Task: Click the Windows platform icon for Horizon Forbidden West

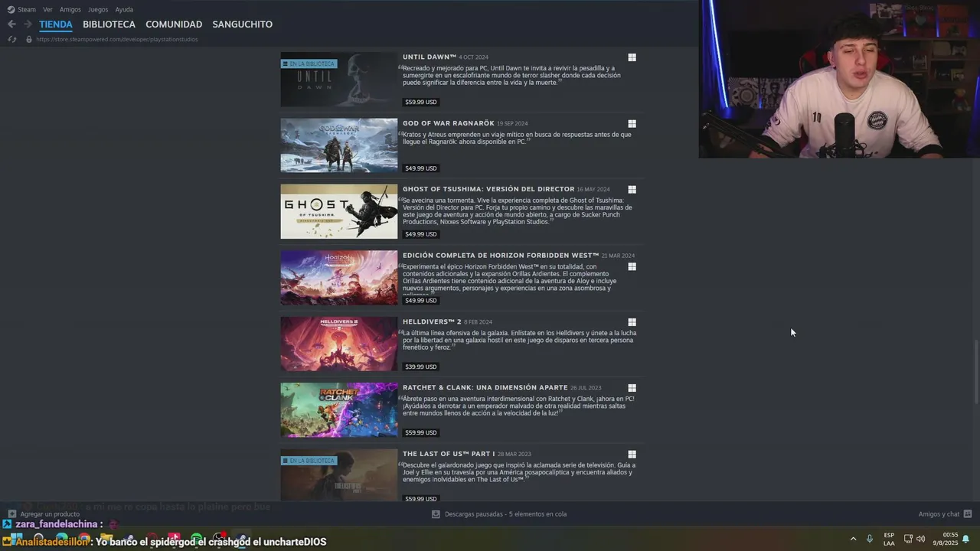Action: tap(632, 266)
